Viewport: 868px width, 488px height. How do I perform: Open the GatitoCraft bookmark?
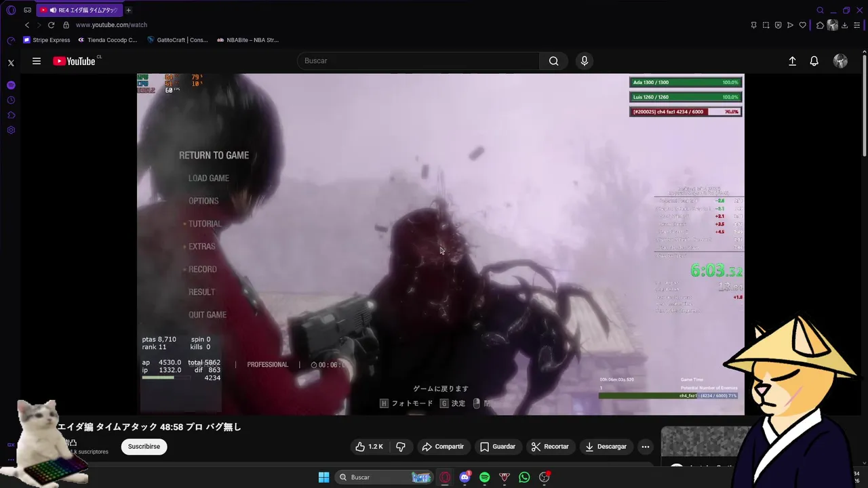[178, 40]
